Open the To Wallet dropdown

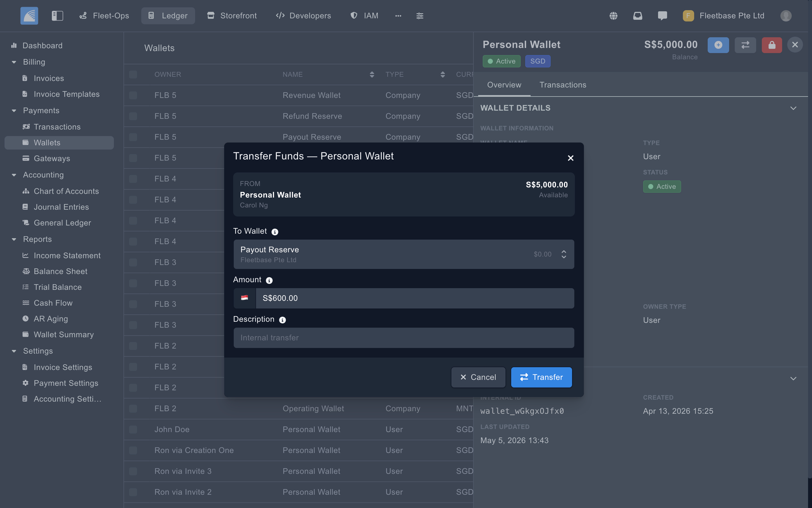404,254
